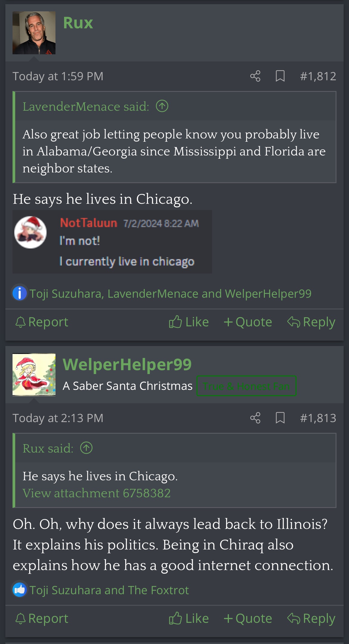349x644 pixels.
Task: Click share icon on post #1,813
Action: pos(255,418)
